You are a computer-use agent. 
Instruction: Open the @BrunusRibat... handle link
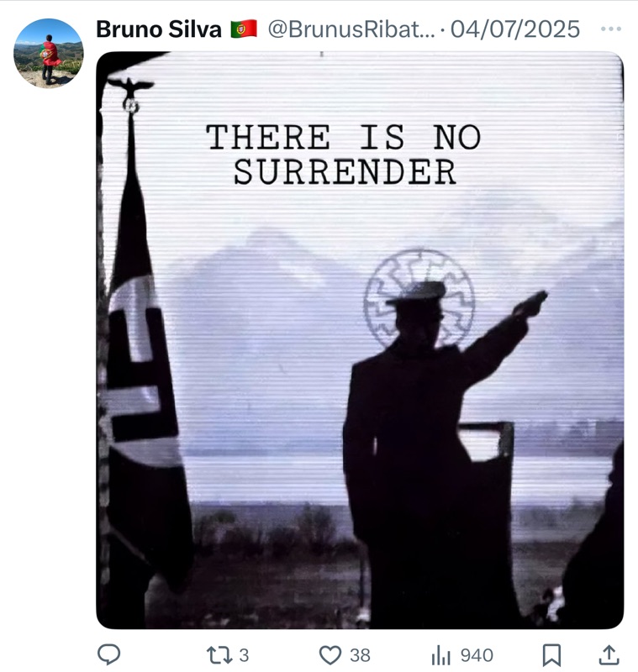(x=351, y=29)
